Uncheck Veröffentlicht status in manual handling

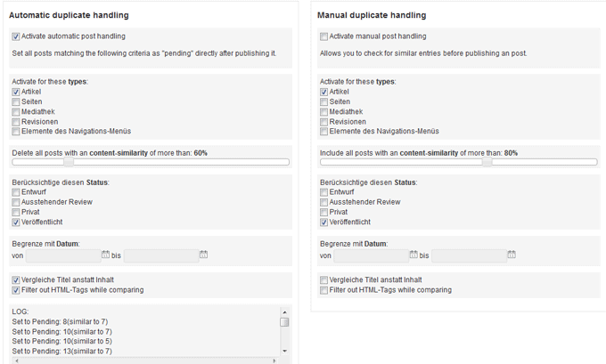(x=323, y=222)
